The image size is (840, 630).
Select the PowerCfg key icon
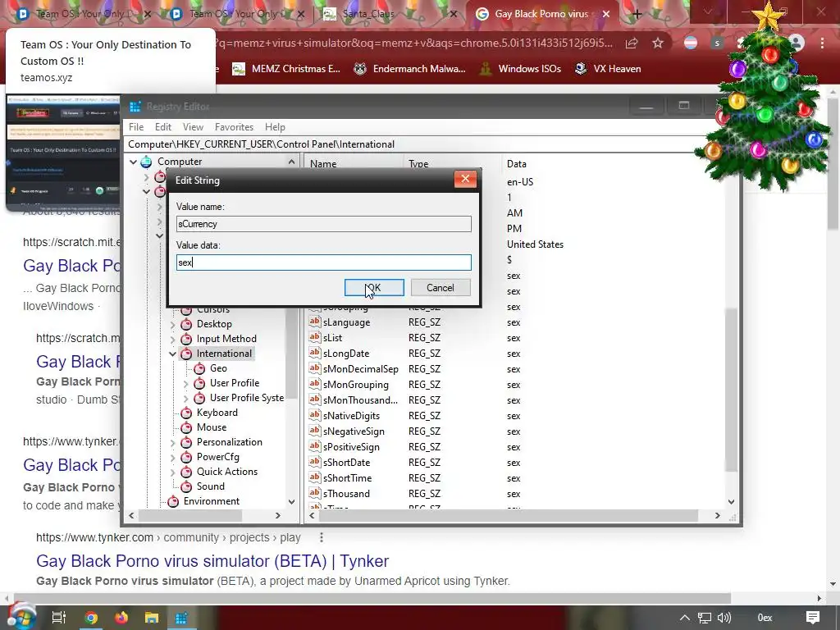point(186,457)
